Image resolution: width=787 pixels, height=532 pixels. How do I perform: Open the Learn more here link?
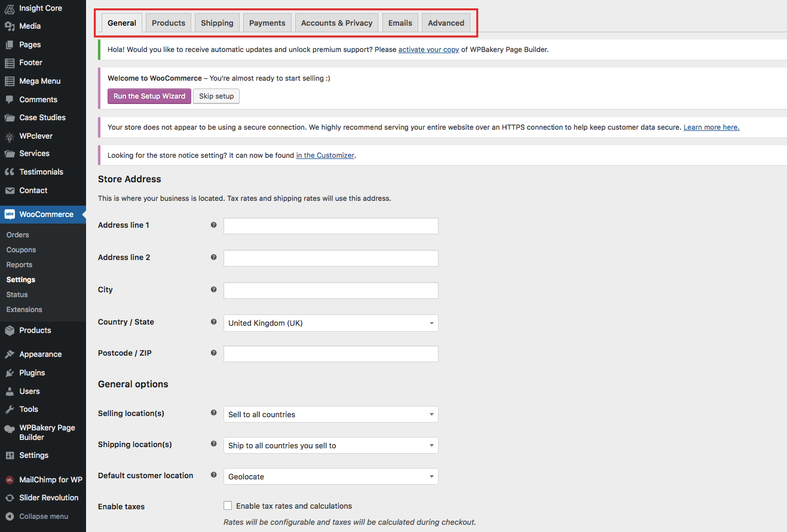[x=711, y=127]
